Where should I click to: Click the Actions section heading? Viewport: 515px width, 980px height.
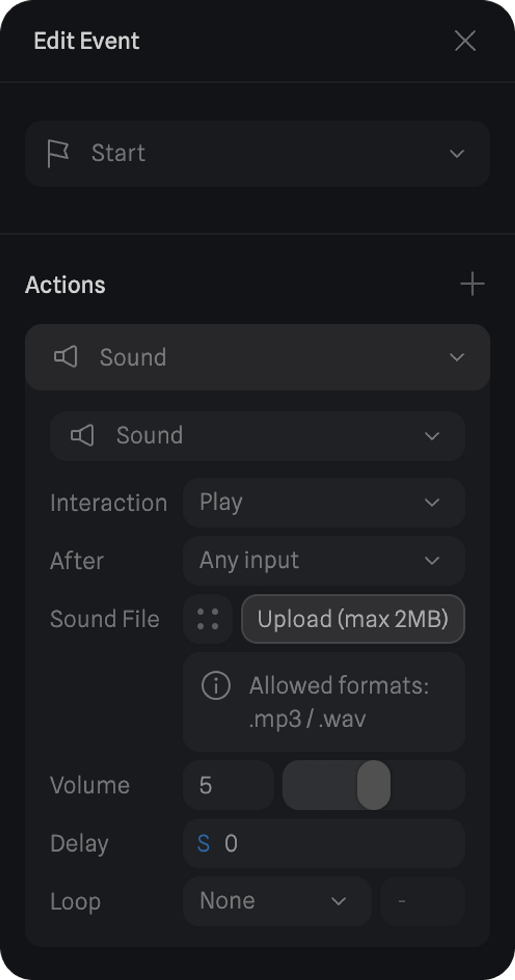click(x=65, y=285)
